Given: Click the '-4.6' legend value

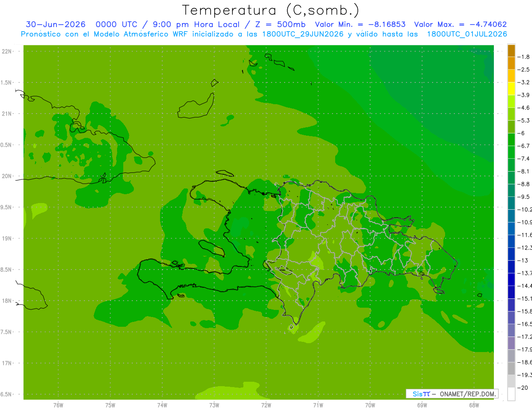Looking at the screenshot, I should click(524, 108).
